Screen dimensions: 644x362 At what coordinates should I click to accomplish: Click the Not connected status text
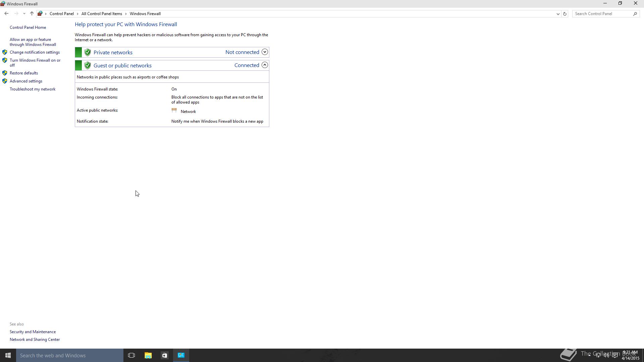(242, 52)
